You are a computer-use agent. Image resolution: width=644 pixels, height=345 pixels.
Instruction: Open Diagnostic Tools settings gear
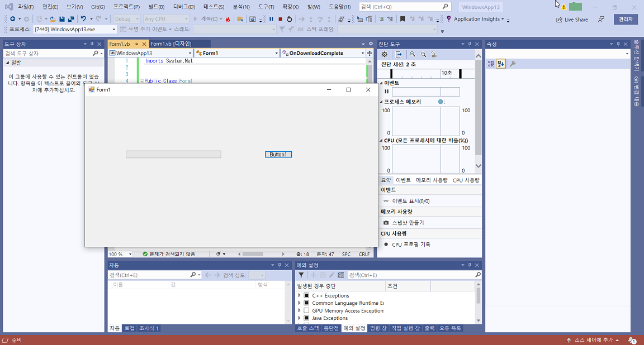[385, 54]
